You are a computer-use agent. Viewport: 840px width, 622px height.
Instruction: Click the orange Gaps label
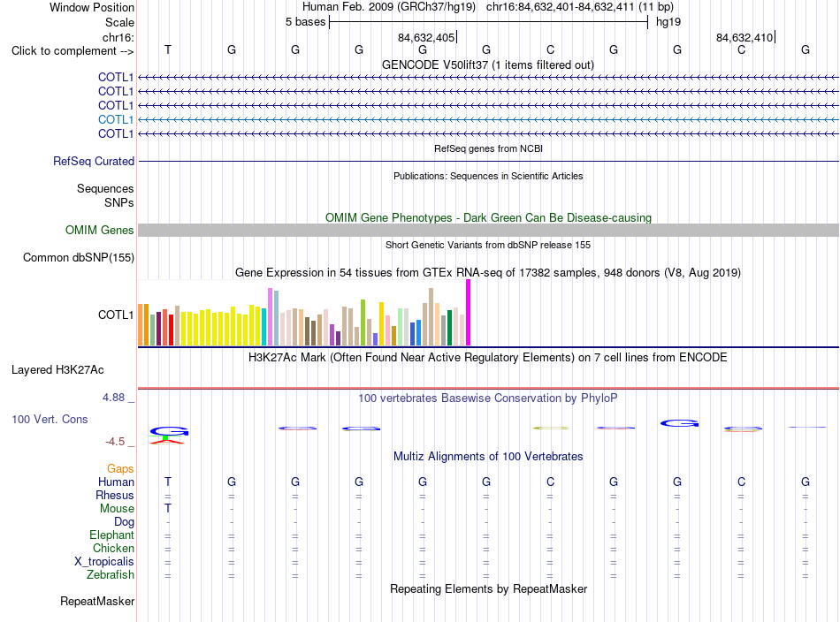[x=120, y=469]
